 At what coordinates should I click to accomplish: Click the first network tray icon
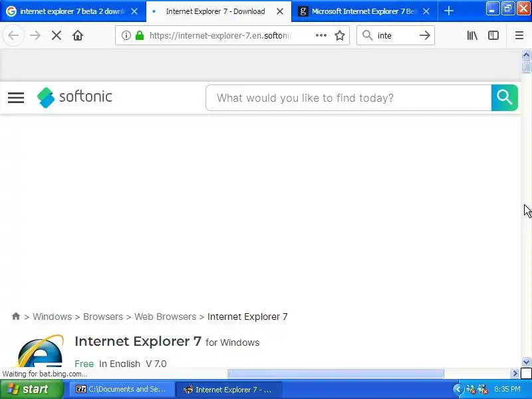[x=471, y=389]
